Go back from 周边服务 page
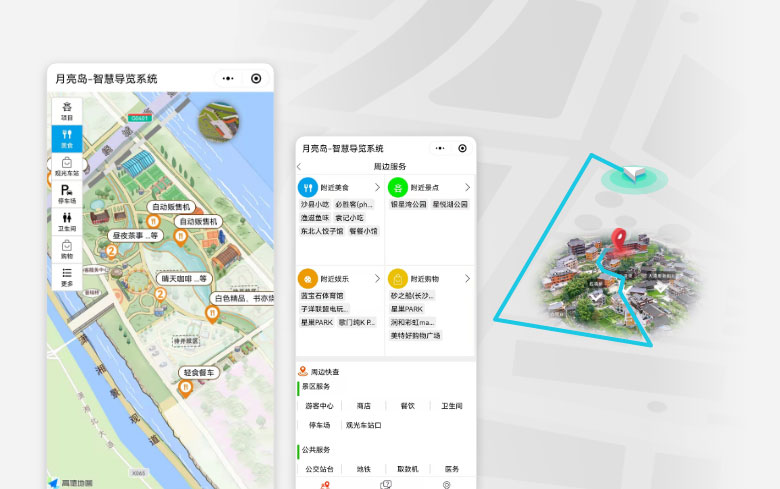This screenshot has width=780, height=489. pos(300,166)
